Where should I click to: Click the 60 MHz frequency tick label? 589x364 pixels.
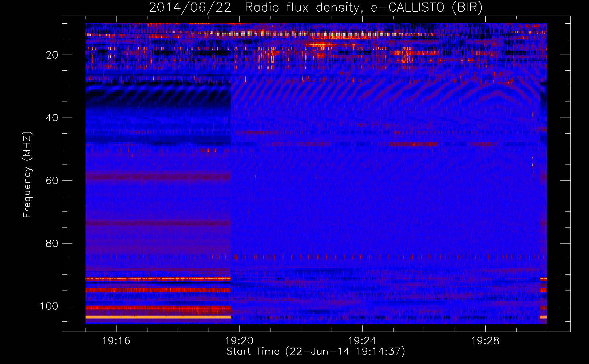coord(52,181)
